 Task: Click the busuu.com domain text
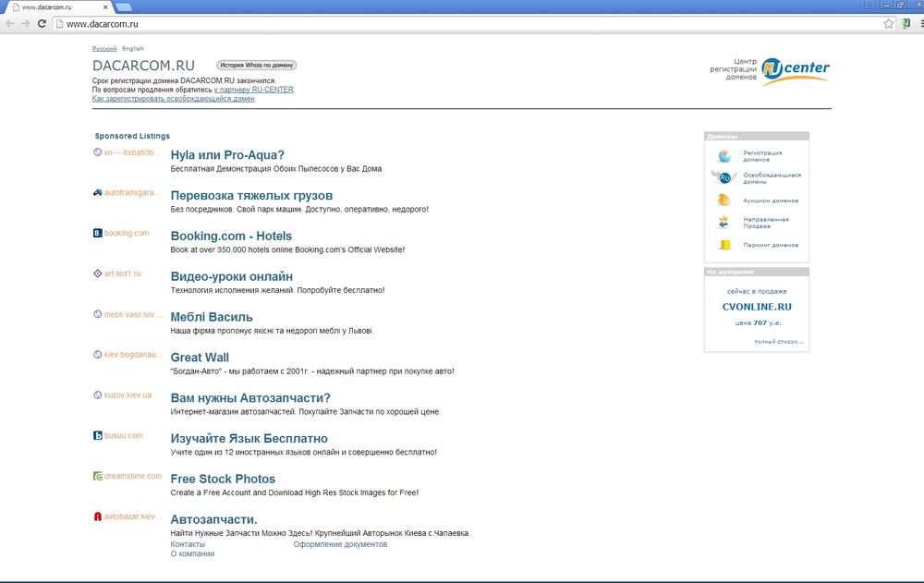coord(123,435)
